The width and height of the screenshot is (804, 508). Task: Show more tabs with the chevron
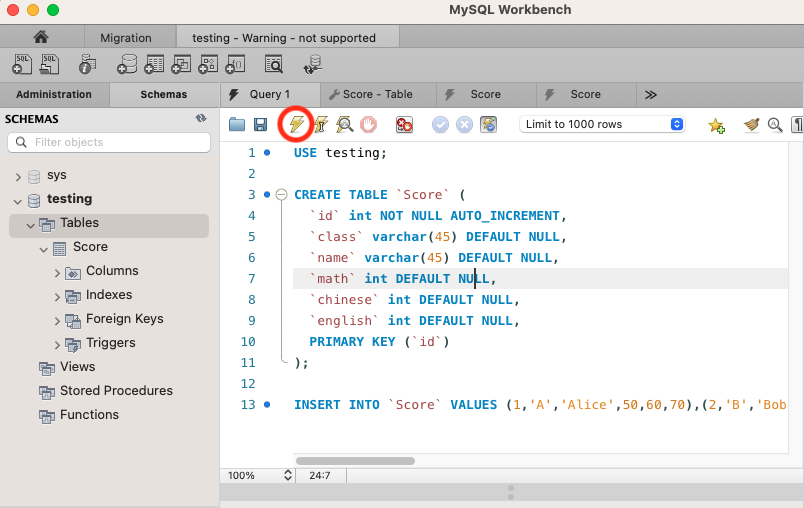tap(651, 95)
